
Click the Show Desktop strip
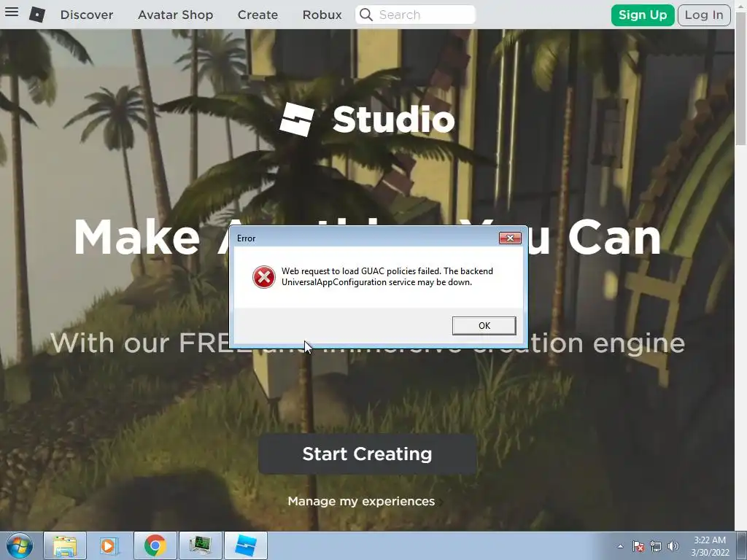coord(742,545)
